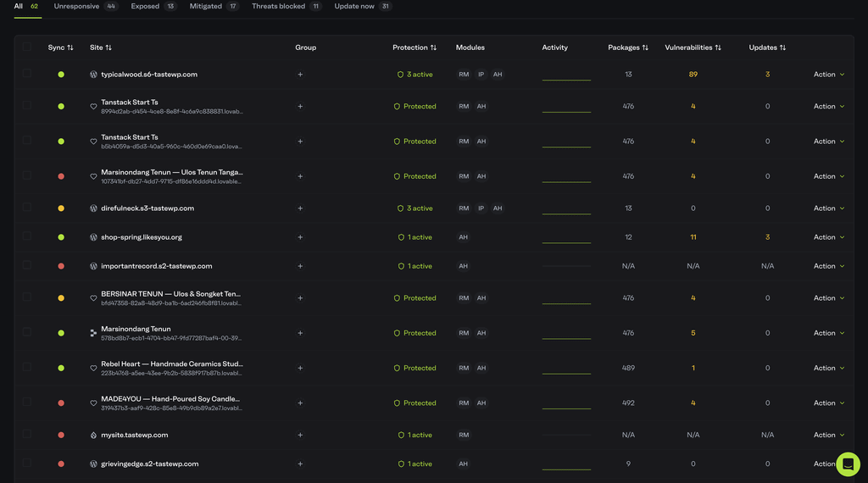The width and height of the screenshot is (868, 483).
Task: Sort table by Packages column
Action: pos(628,47)
